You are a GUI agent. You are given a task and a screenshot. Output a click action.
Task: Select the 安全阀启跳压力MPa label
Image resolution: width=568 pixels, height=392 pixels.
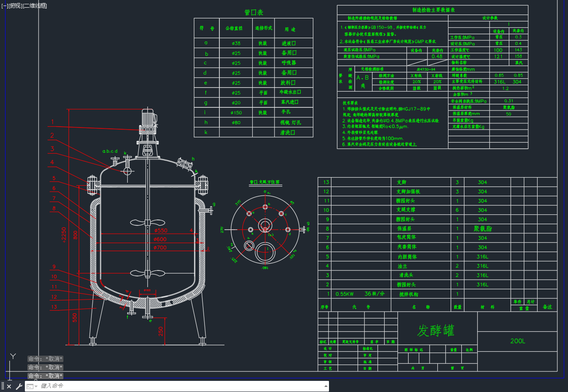469,101
